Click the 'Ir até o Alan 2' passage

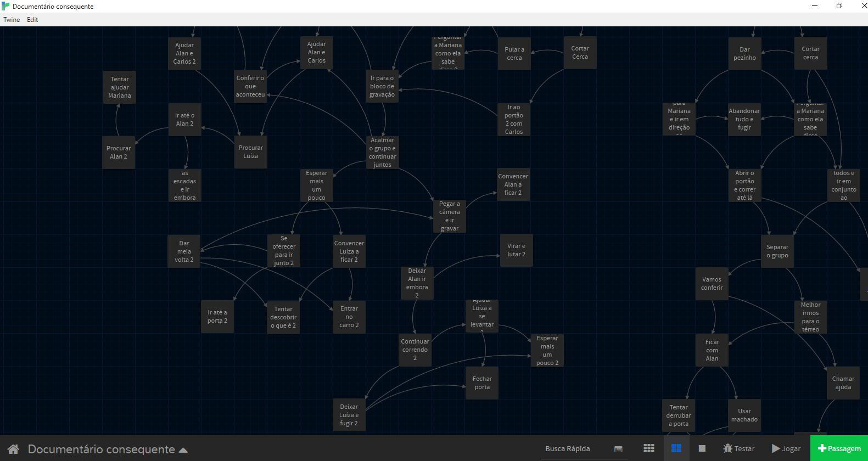click(185, 120)
